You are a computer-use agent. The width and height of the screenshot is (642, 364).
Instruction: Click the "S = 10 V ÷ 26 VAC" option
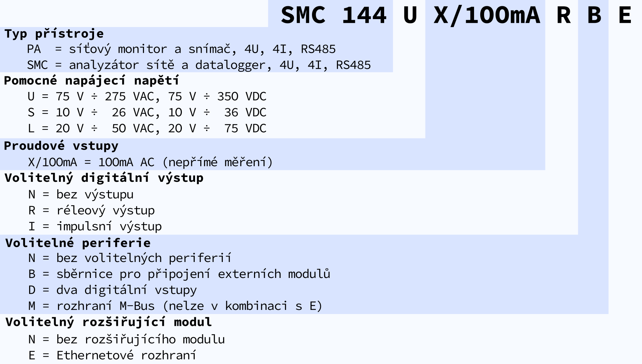(x=147, y=112)
